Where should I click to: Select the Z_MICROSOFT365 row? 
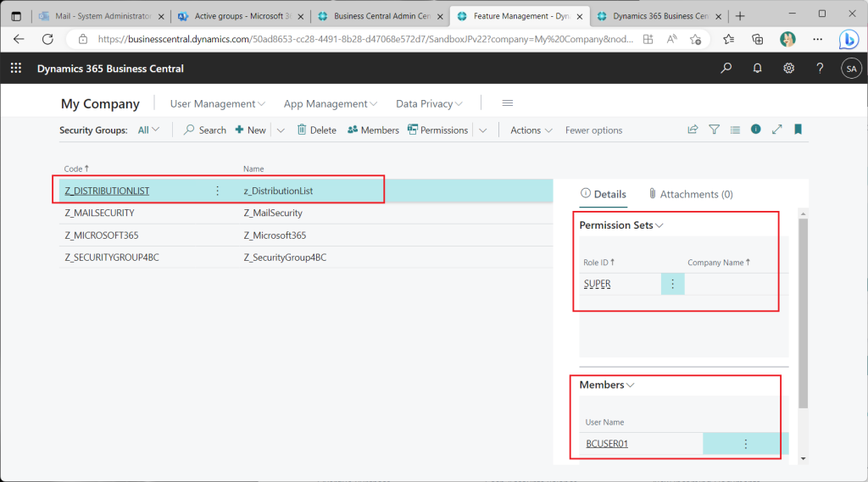(306, 235)
